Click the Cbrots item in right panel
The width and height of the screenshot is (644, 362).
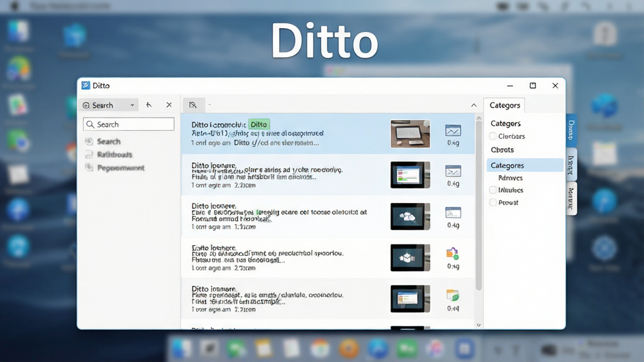pyautogui.click(x=502, y=150)
